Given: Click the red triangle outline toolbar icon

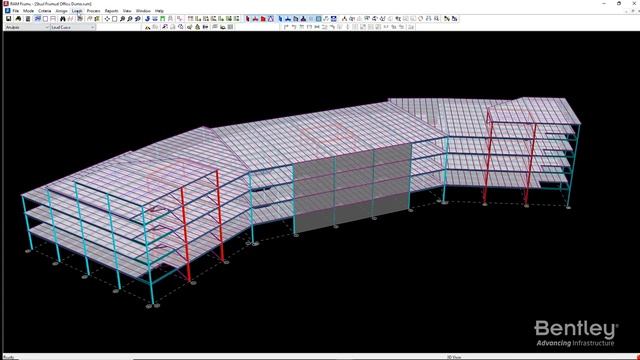Looking at the screenshot, I should pos(271,19).
